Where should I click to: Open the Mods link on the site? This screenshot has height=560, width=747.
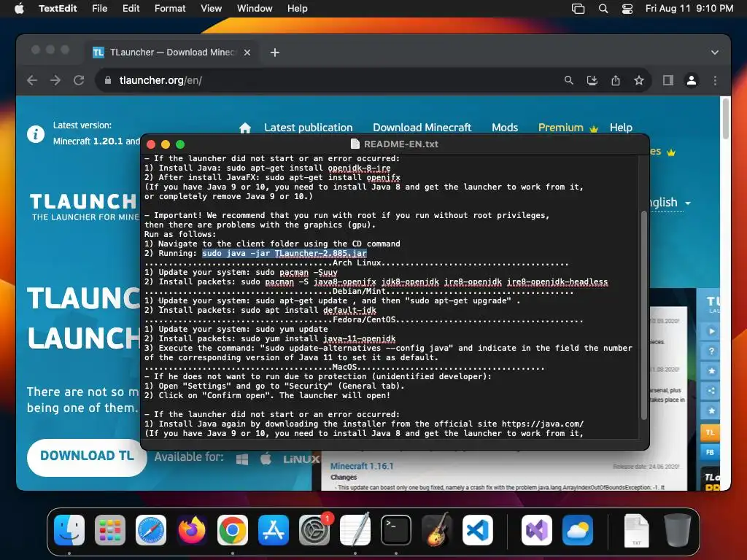pyautogui.click(x=505, y=128)
